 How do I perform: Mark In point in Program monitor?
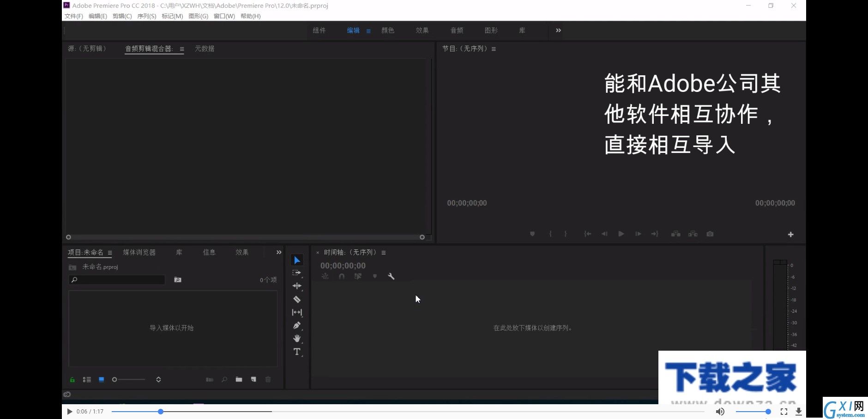pos(550,234)
